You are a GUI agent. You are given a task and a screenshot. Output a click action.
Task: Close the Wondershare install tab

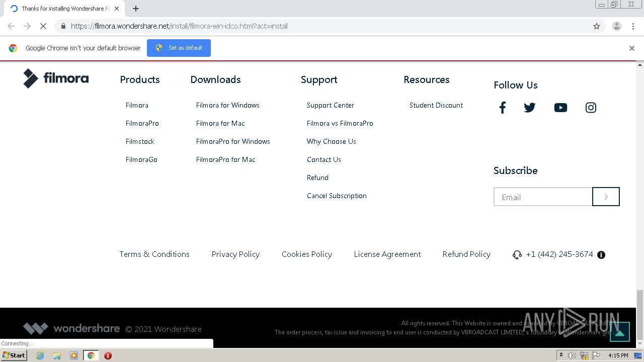pos(116,9)
